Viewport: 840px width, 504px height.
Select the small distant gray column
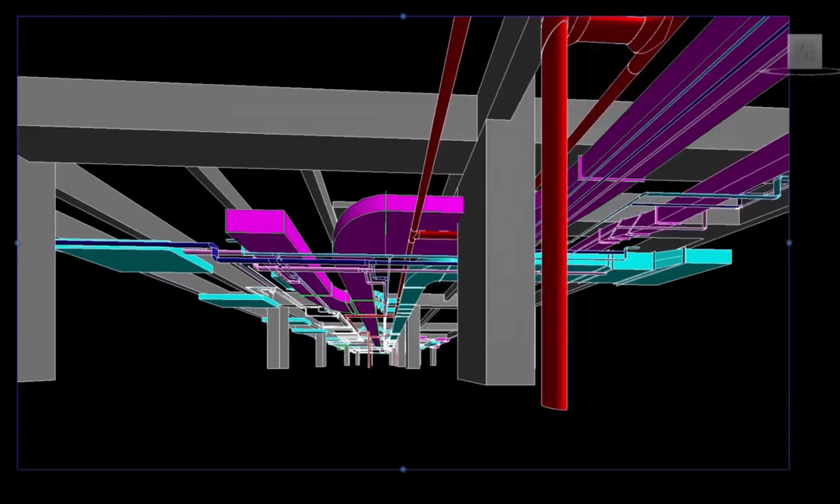tap(278, 338)
